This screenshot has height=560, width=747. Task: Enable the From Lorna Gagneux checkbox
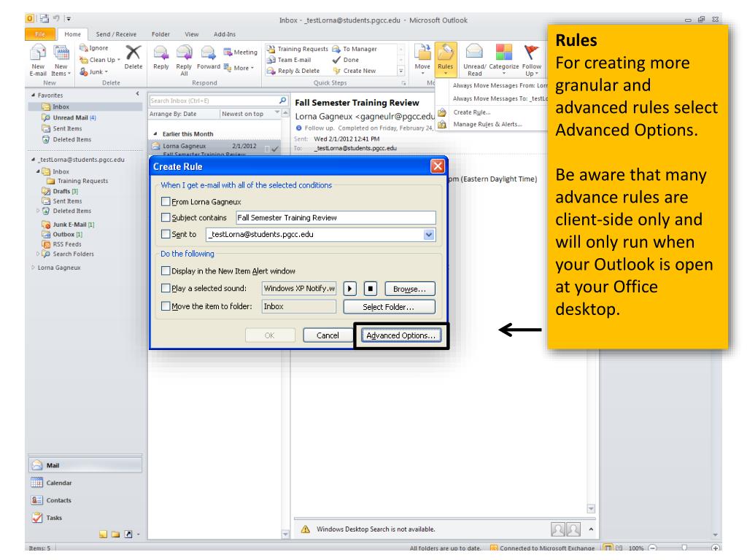[x=166, y=201]
